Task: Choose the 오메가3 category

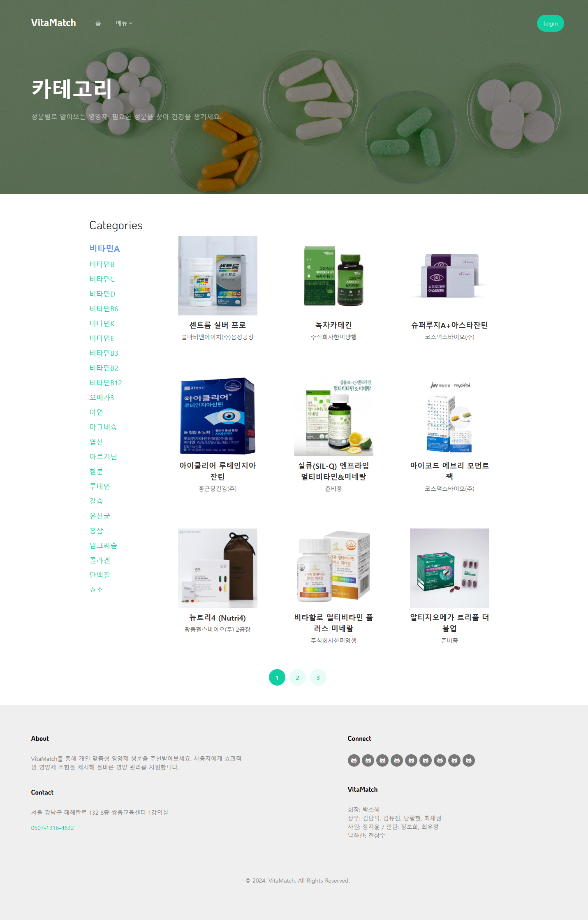Action: pos(102,397)
